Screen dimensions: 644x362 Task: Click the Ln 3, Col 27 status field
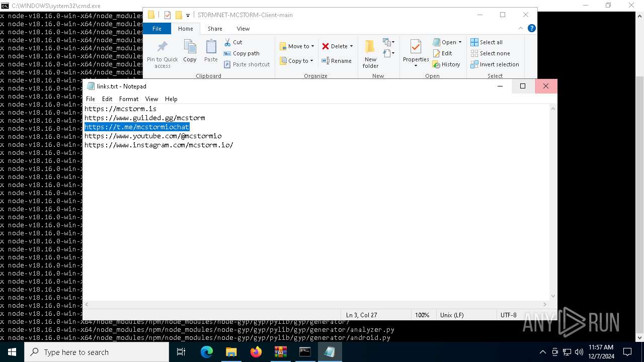point(375,315)
